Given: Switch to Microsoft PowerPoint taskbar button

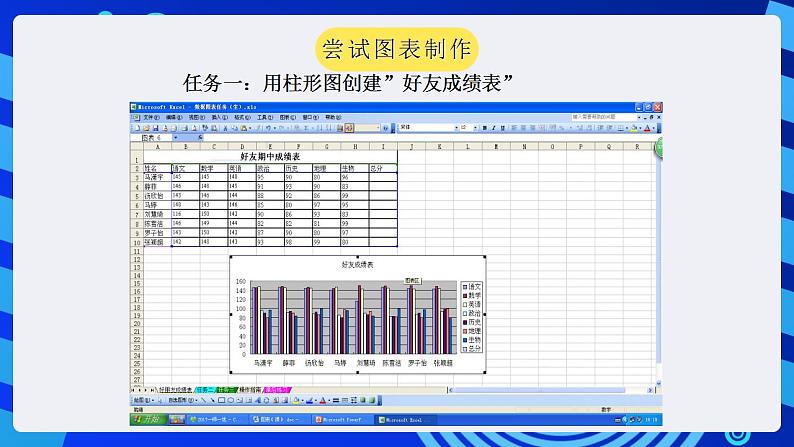Looking at the screenshot, I should (341, 420).
